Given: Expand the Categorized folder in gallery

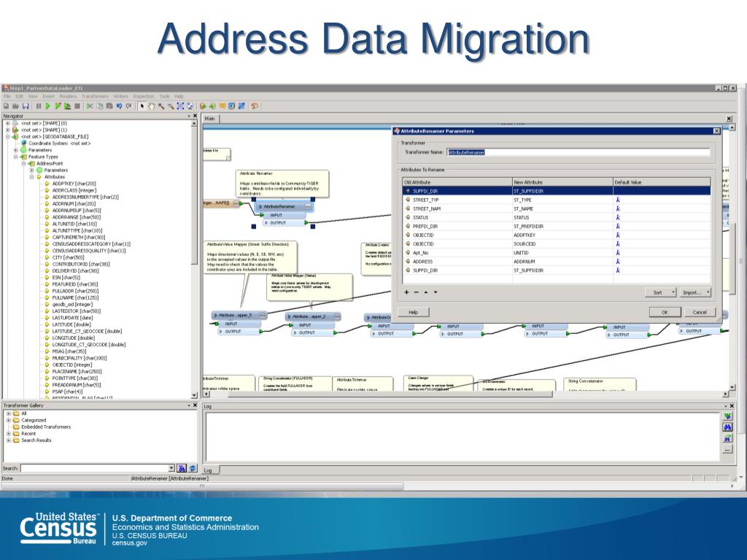Looking at the screenshot, I should [8, 420].
